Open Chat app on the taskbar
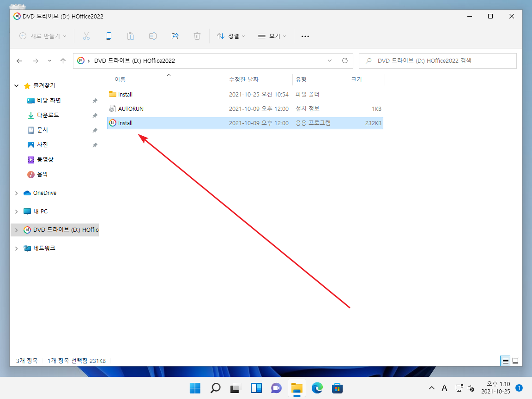This screenshot has width=532, height=399. click(276, 388)
